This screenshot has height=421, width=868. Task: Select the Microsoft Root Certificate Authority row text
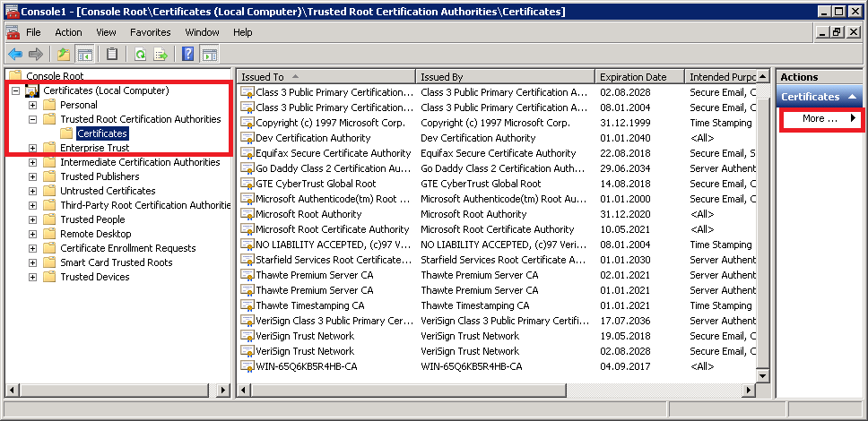[x=332, y=229]
